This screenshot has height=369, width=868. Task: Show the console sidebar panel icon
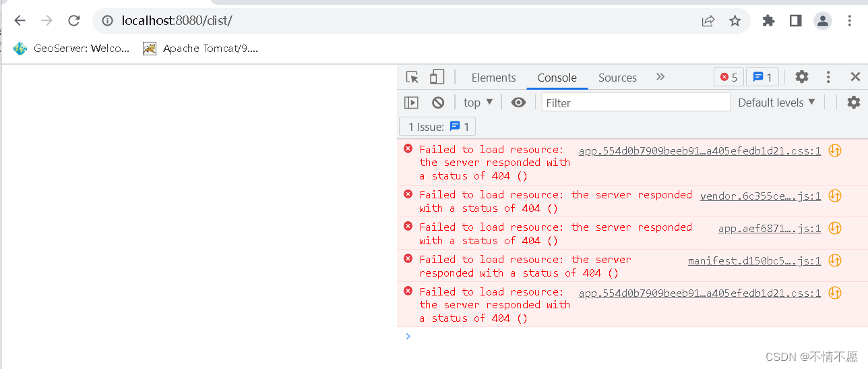click(411, 103)
